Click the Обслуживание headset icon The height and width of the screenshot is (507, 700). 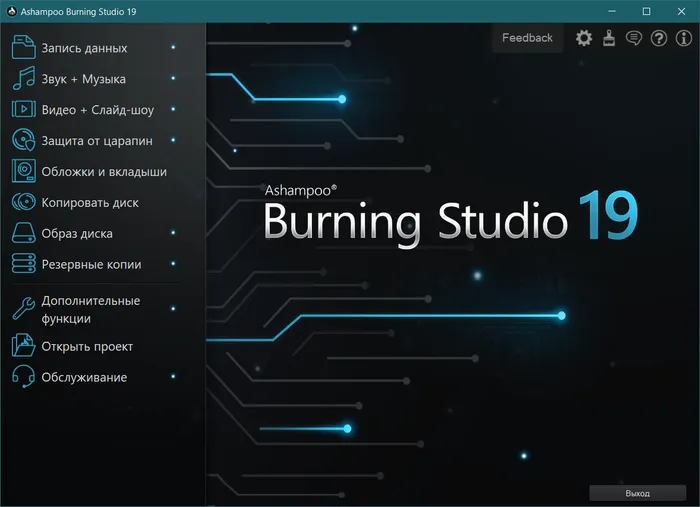pos(23,376)
